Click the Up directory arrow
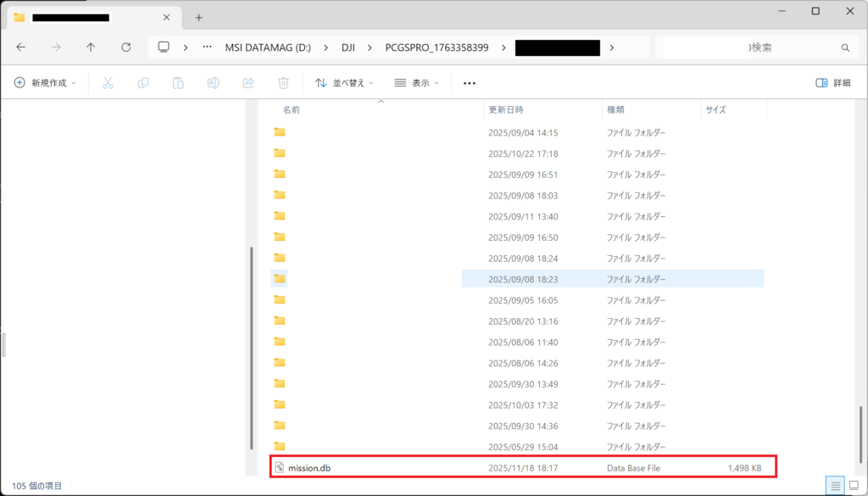868x496 pixels. [91, 47]
